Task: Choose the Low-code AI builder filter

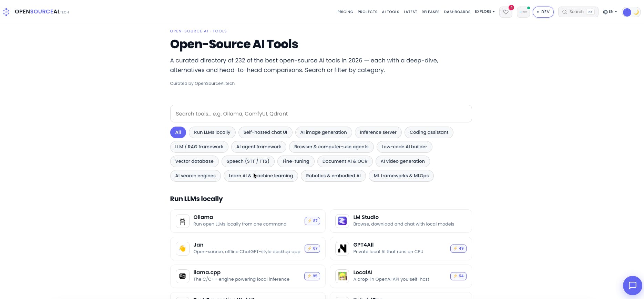Action: click(x=405, y=147)
